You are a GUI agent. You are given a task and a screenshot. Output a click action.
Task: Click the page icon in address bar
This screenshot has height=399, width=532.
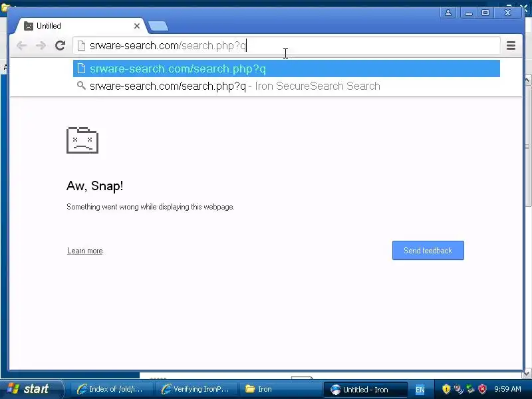click(x=81, y=45)
